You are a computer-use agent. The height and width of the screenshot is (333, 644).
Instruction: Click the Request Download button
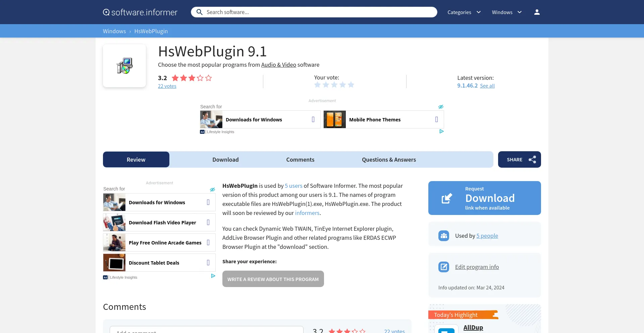click(x=485, y=198)
